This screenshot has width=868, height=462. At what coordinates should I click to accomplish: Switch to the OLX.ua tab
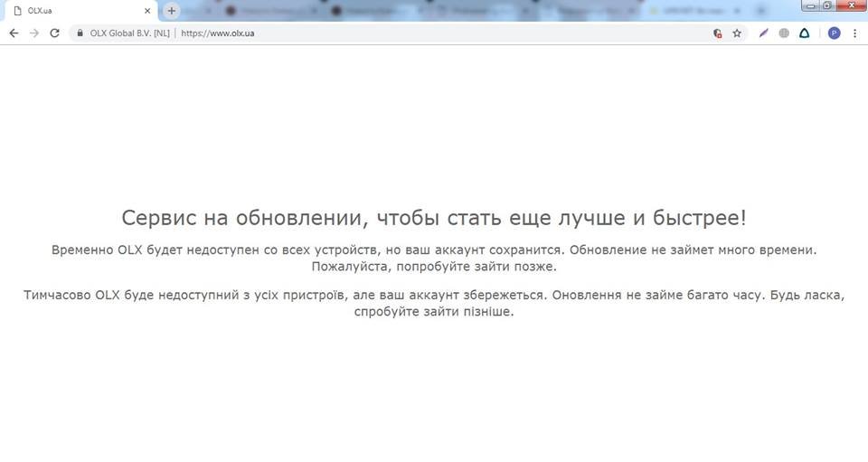point(80,11)
